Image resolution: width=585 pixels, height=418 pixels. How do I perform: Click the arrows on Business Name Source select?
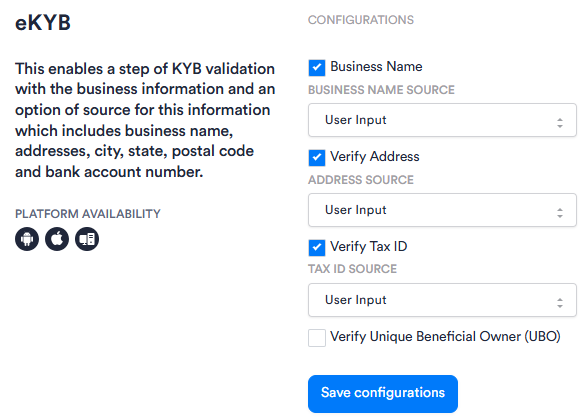(560, 123)
